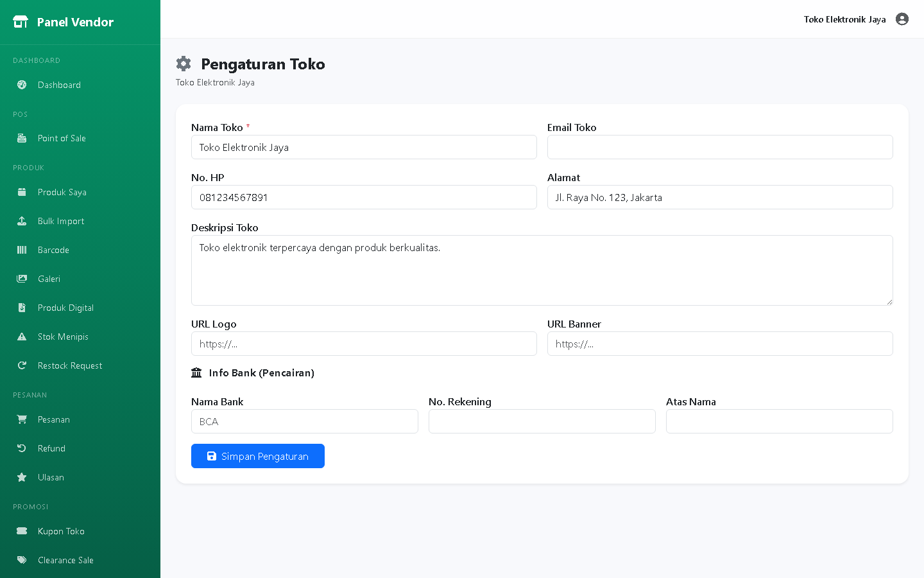Focus the URL Logo field
Screen dimensions: 924x578
pyautogui.click(x=364, y=344)
